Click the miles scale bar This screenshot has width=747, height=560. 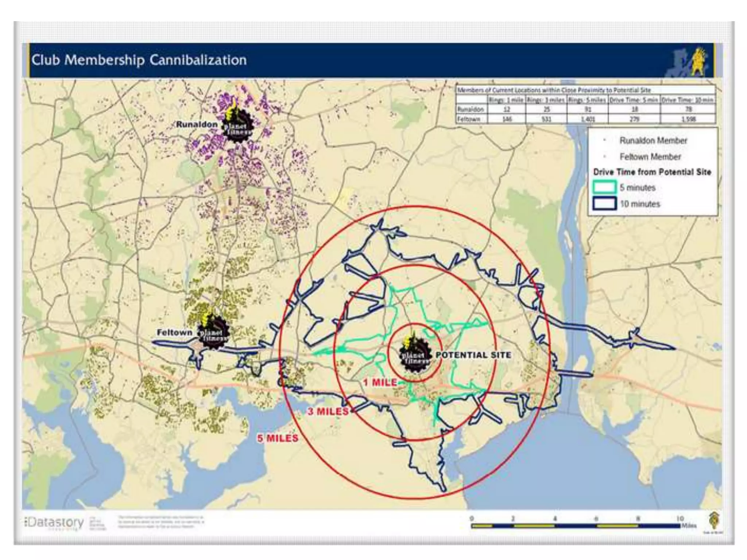pyautogui.click(x=576, y=526)
